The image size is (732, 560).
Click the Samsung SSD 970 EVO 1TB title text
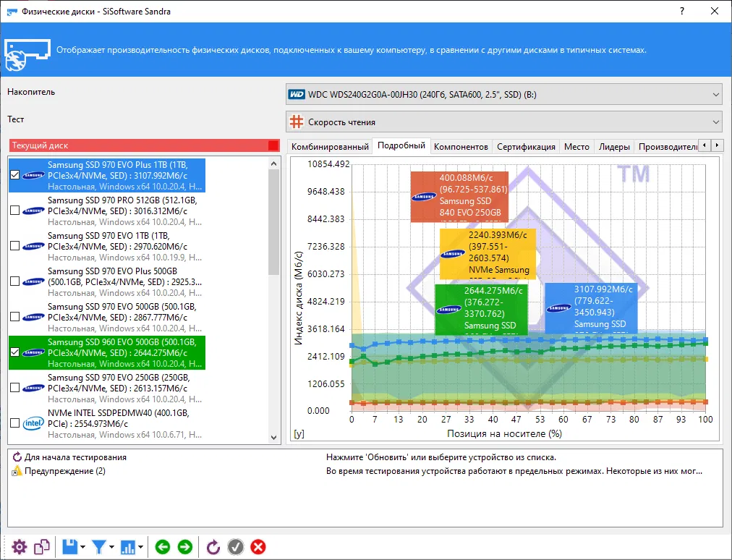(x=108, y=235)
